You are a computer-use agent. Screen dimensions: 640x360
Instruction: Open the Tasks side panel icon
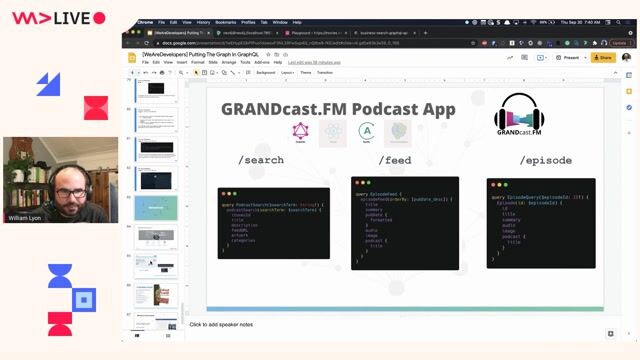tap(629, 107)
